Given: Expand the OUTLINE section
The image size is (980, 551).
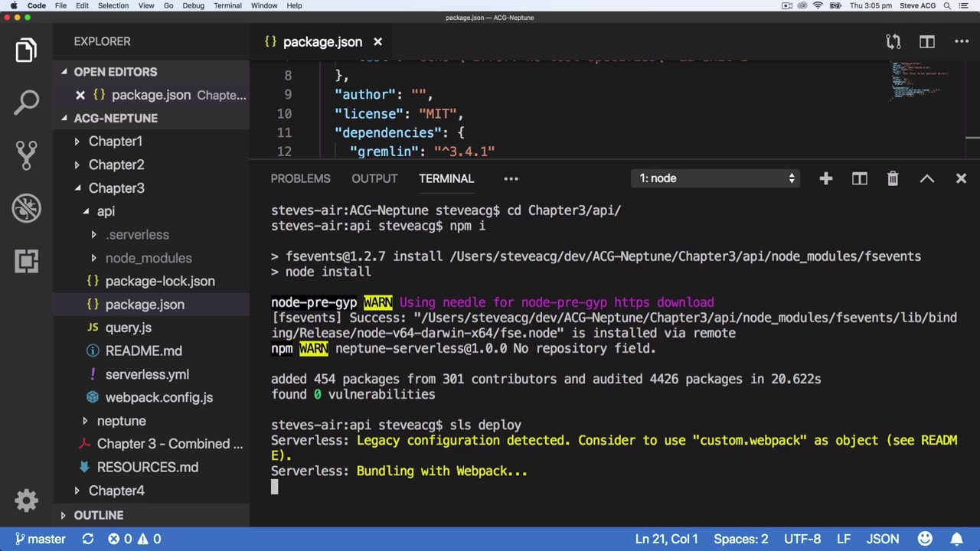Looking at the screenshot, I should coord(98,515).
